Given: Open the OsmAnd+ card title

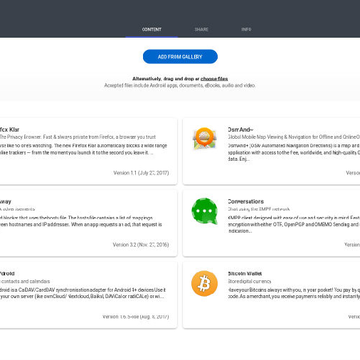Looking at the screenshot, I should [241, 130].
